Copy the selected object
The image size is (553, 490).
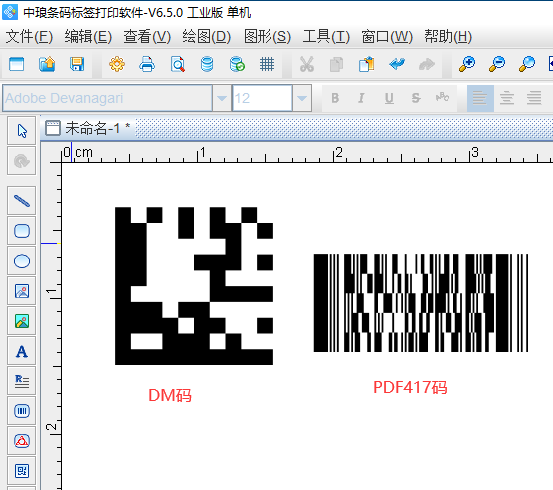336,64
